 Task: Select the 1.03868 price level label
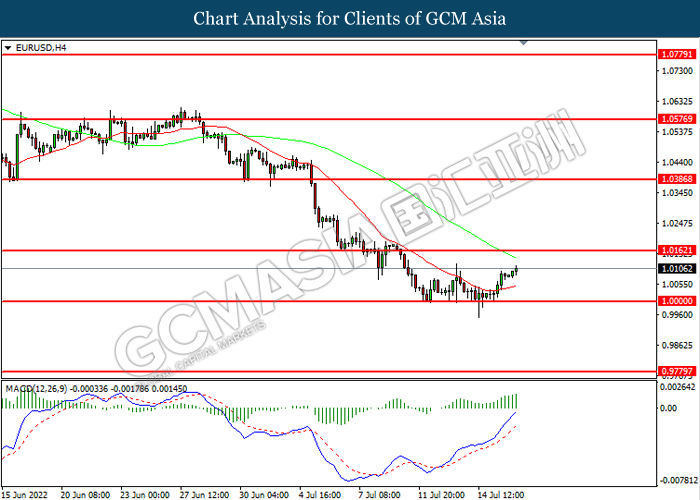tap(677, 179)
